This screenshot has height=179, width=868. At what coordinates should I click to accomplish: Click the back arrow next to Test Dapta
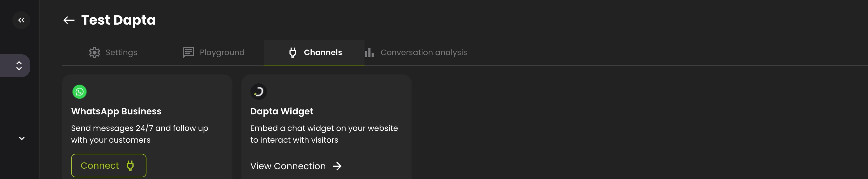[69, 20]
